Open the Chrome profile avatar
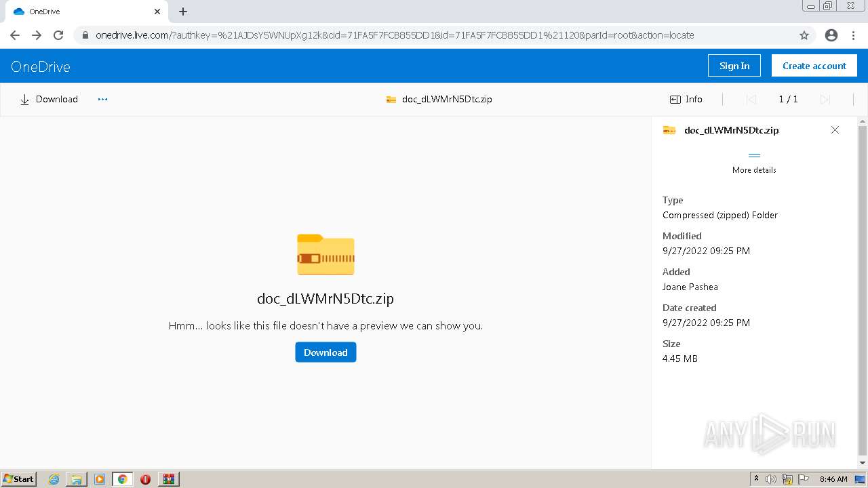 tap(831, 35)
